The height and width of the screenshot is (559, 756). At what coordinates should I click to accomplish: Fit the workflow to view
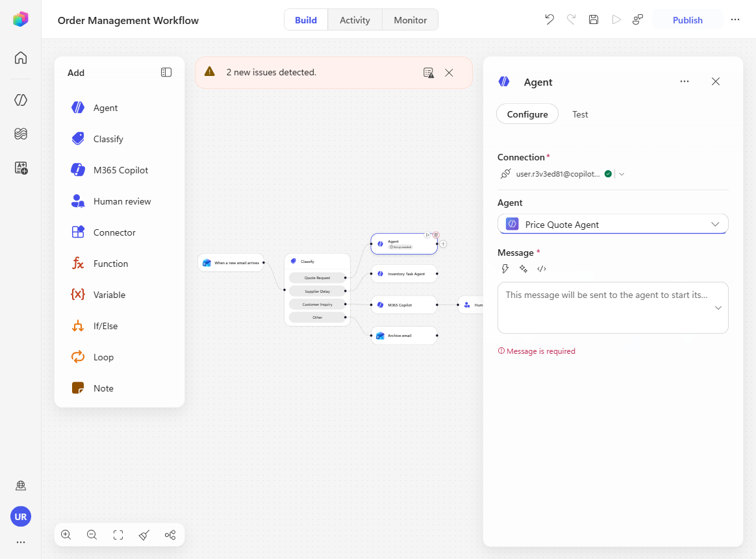point(118,535)
